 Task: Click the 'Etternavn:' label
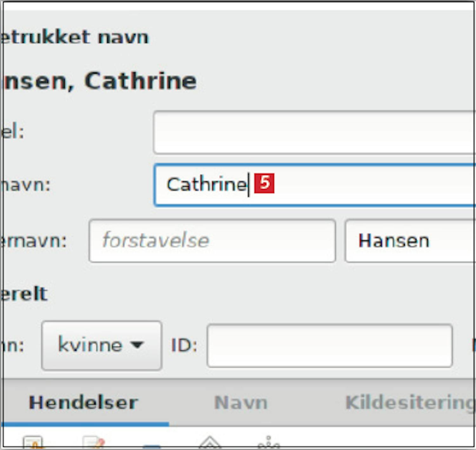pos(33,241)
